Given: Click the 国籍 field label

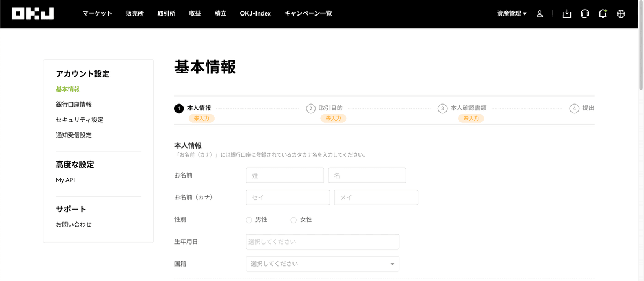Looking at the screenshot, I should tap(180, 264).
